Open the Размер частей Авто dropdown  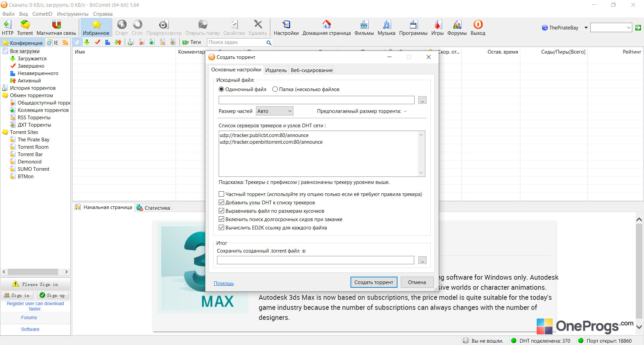point(275,111)
